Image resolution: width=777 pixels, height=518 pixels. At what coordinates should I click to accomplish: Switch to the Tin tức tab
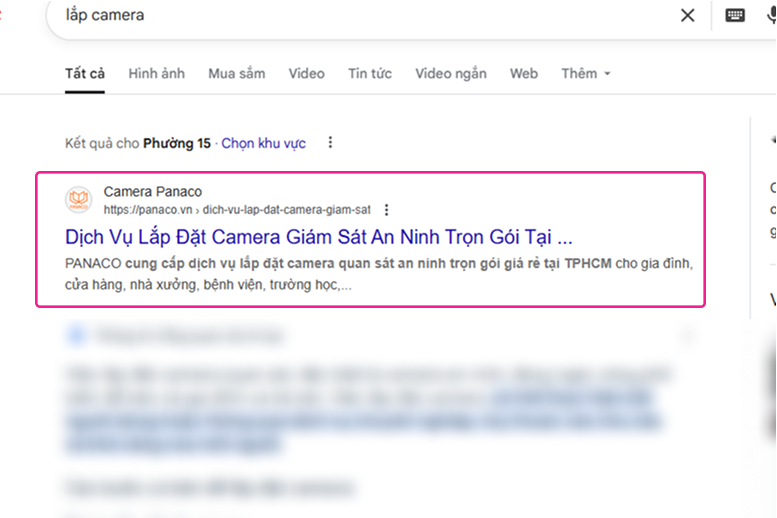point(370,74)
